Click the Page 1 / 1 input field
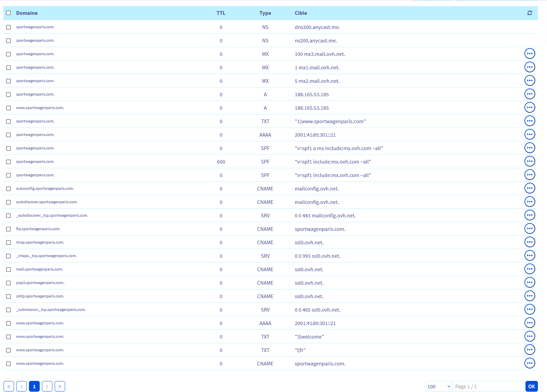Viewport: 547px width, 392px height. pyautogui.click(x=488, y=387)
